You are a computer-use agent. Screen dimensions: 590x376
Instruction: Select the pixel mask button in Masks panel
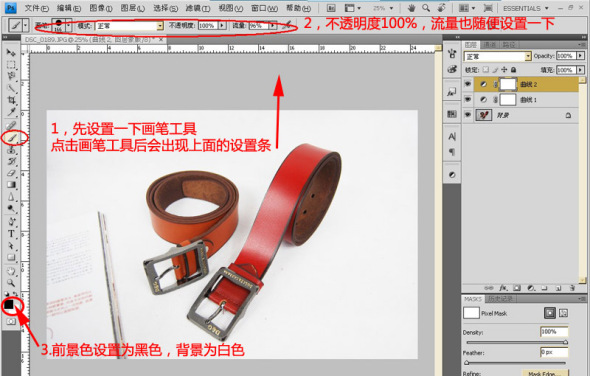(x=550, y=313)
